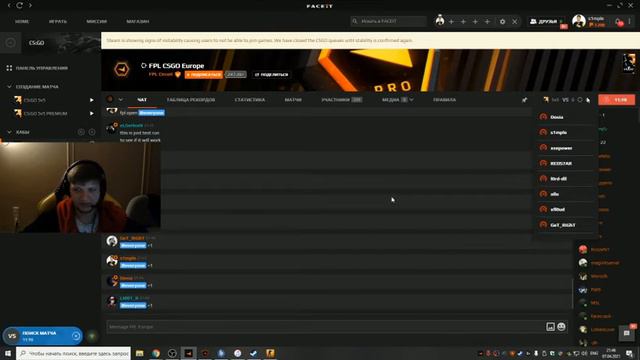Screen dimensions: 640x360
Task: Open the s1mple profile avatar
Action: click(x=578, y=21)
